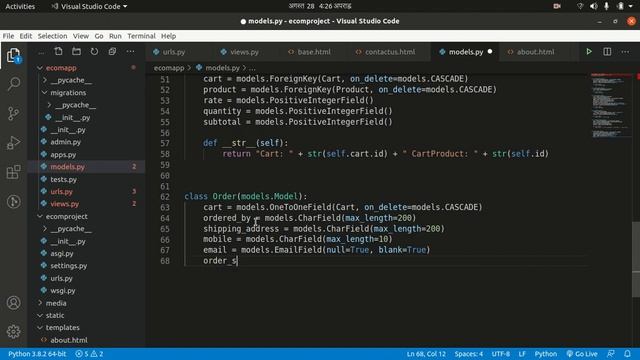The height and width of the screenshot is (360, 640).
Task: Open tests.py in the explorer
Action: tap(63, 179)
